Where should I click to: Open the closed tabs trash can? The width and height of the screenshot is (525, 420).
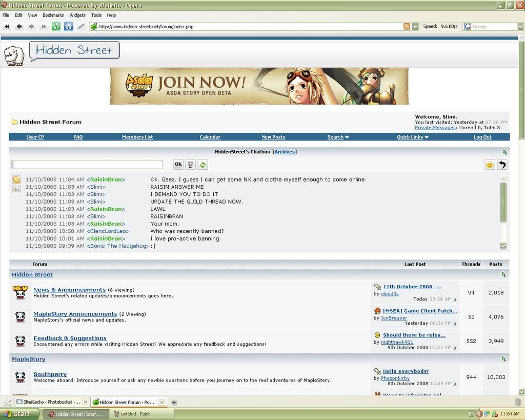(x=518, y=402)
